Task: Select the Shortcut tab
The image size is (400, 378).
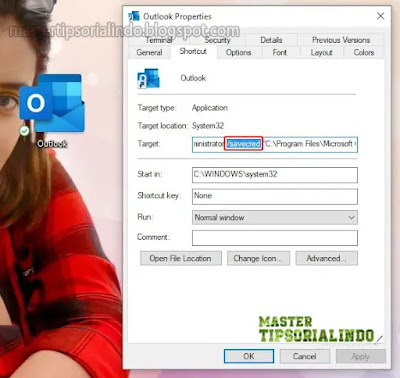Action: [193, 51]
